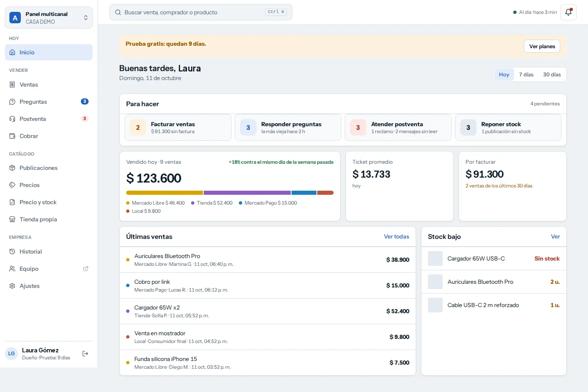Click the Preguntas question-mark icon
Image resolution: width=588 pixels, height=392 pixels.
pos(12,102)
